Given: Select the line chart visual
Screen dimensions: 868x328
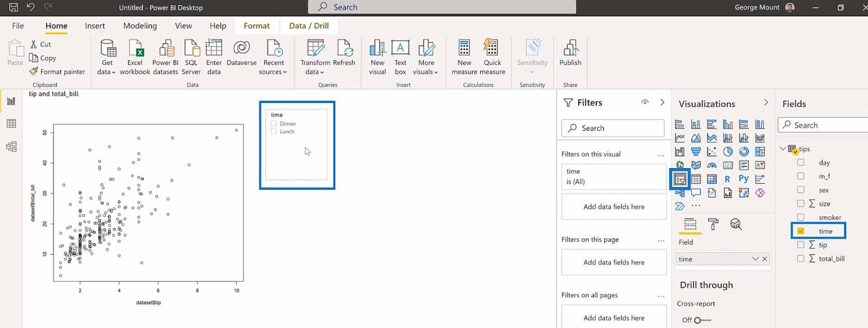Looking at the screenshot, I should [680, 138].
